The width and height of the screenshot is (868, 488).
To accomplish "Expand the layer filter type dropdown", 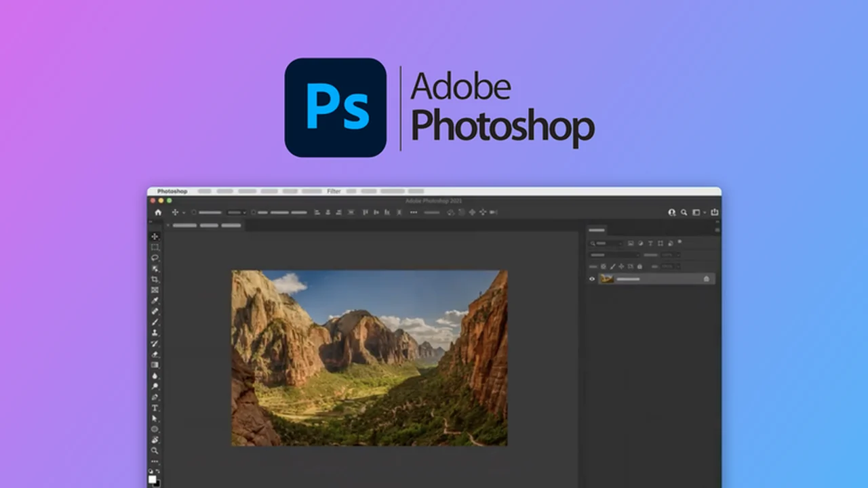I will (x=606, y=243).
